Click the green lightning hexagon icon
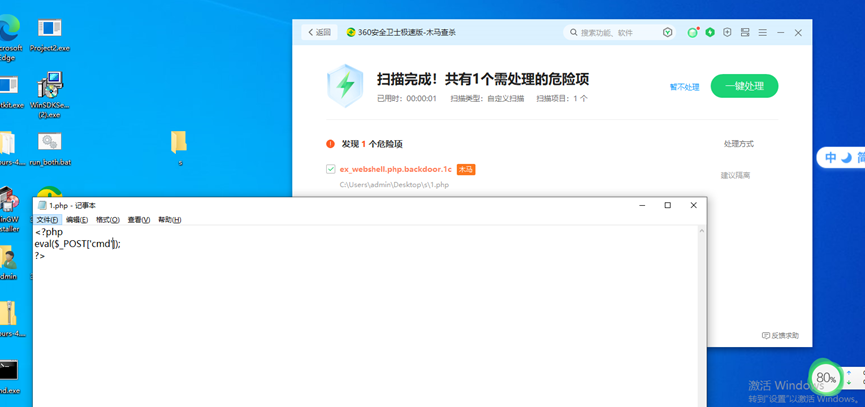This screenshot has height=407, width=865. pyautogui.click(x=710, y=33)
